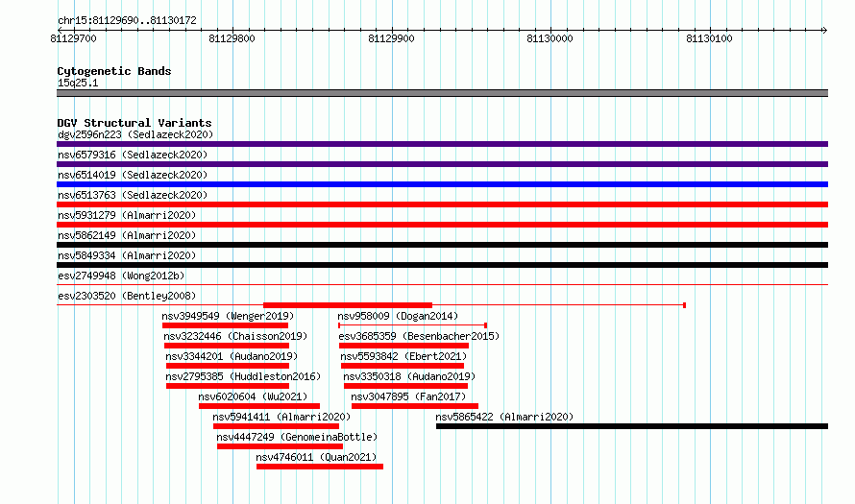Image resolution: width=855 pixels, height=504 pixels.
Task: Click the nsv6020604 (Wu2021) label
Action: pos(253,396)
